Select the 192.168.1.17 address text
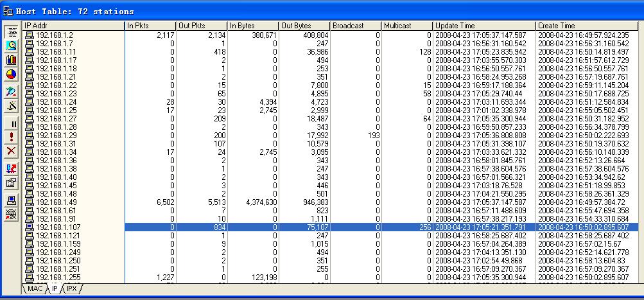 coord(57,60)
